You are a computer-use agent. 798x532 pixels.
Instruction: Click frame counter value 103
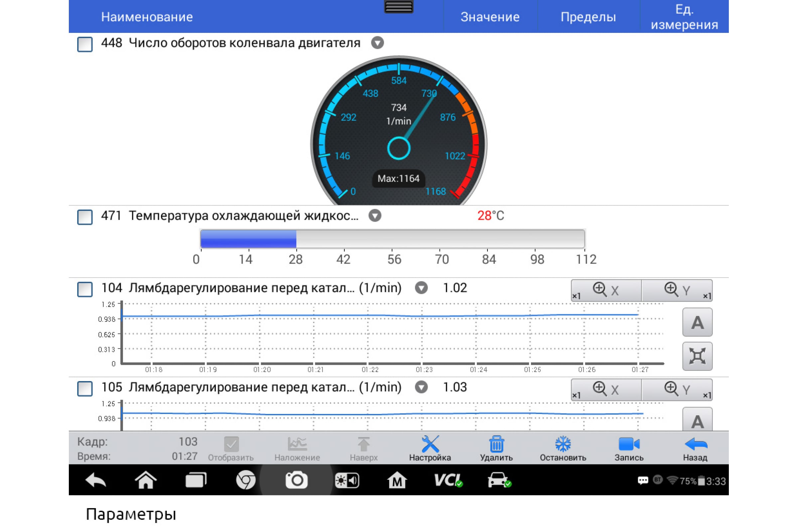click(188, 442)
